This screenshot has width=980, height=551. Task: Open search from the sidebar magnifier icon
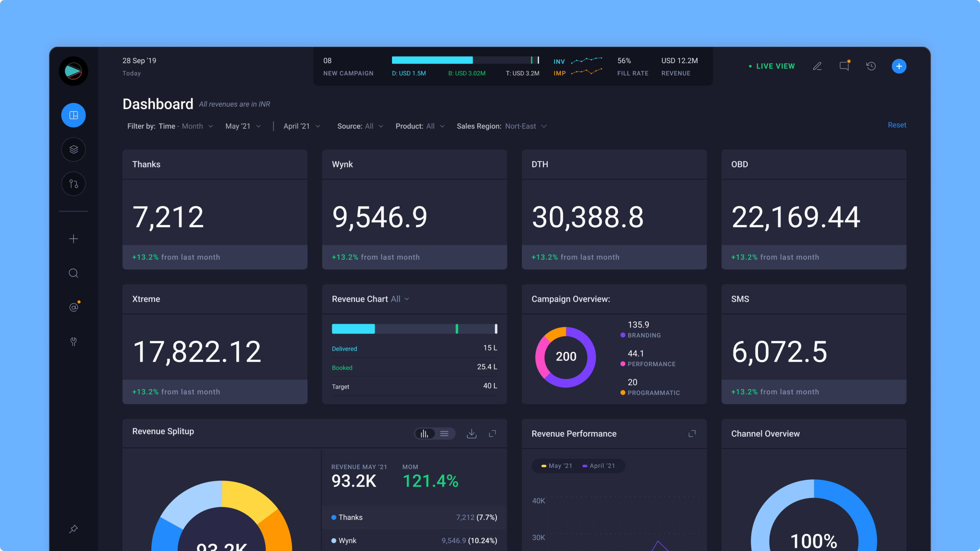coord(73,273)
